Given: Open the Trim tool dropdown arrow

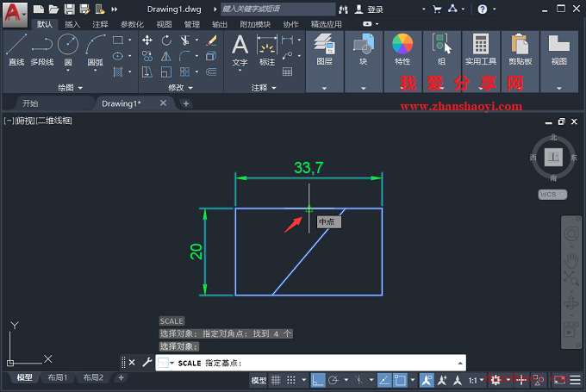Looking at the screenshot, I should pyautogui.click(x=196, y=40).
